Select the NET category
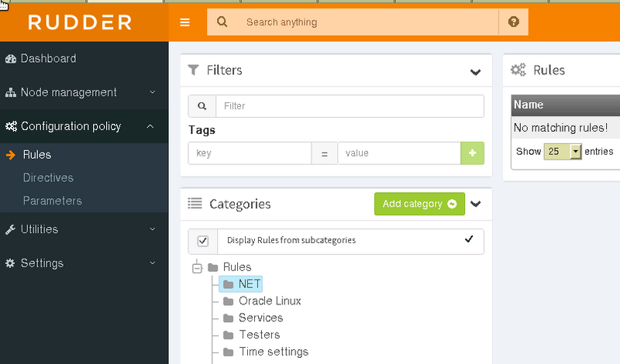 (x=249, y=284)
